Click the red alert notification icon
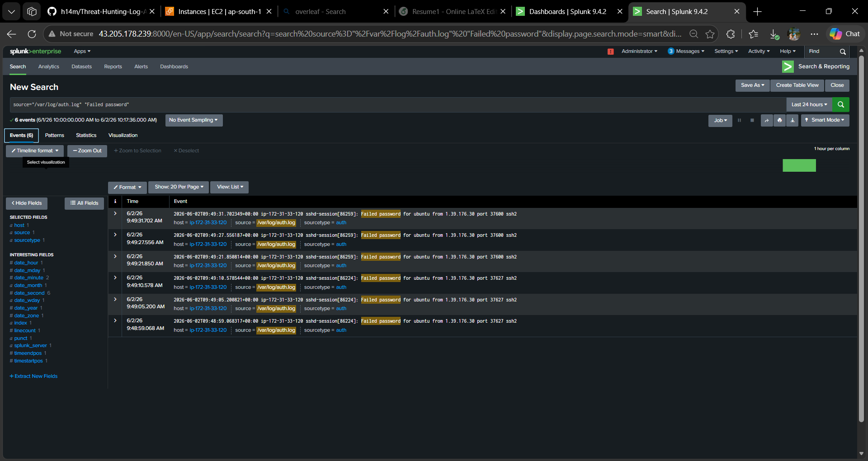This screenshot has height=461, width=868. coord(610,52)
